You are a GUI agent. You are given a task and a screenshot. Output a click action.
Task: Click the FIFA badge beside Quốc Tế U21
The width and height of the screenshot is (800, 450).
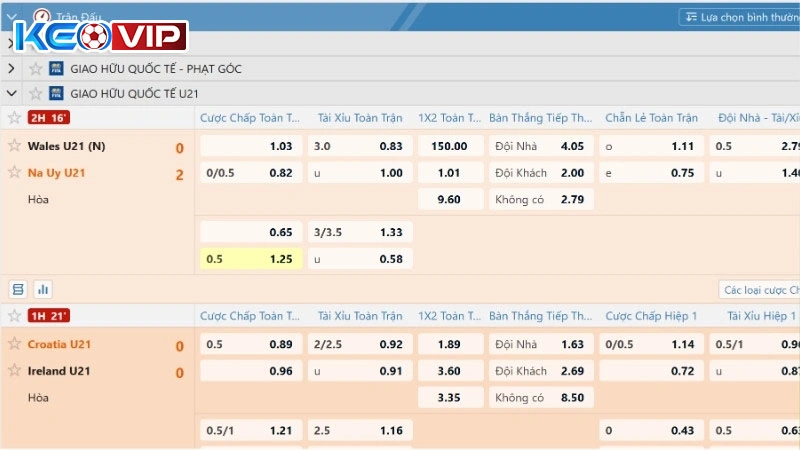click(57, 93)
